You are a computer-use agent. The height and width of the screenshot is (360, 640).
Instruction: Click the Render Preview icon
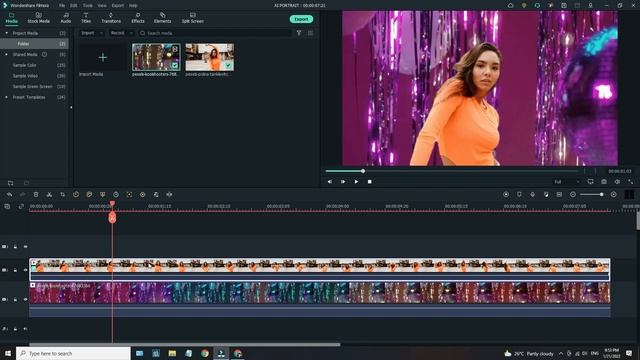click(x=506, y=195)
